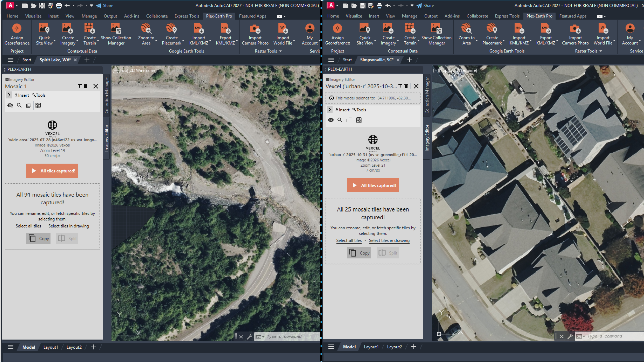Click hide-tile-grid icon in Vexcel urban-r editor

click(359, 120)
